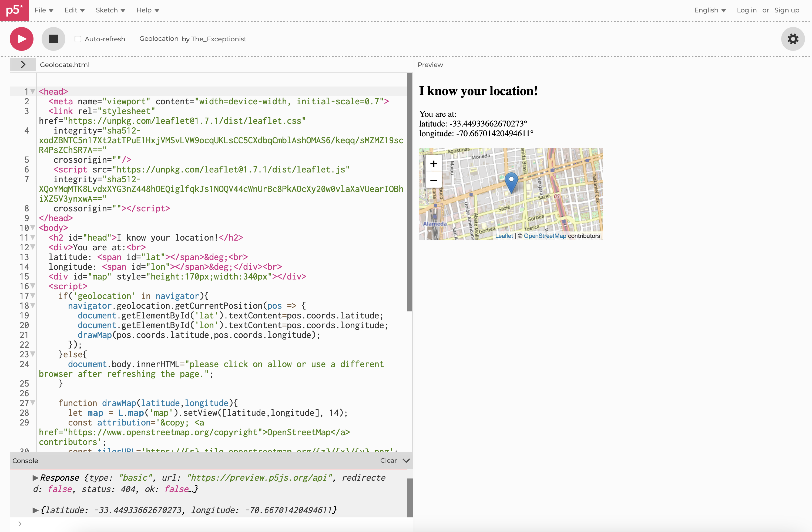Click line number 15 in gutter
812x532 pixels.
click(x=24, y=277)
